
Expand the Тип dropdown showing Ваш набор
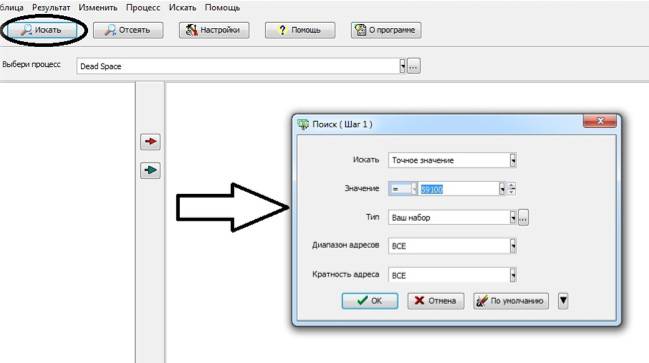point(513,217)
